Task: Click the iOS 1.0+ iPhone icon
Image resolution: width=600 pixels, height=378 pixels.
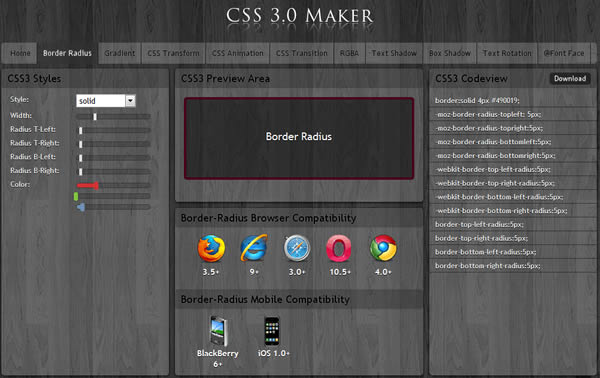Action: pyautogui.click(x=272, y=331)
